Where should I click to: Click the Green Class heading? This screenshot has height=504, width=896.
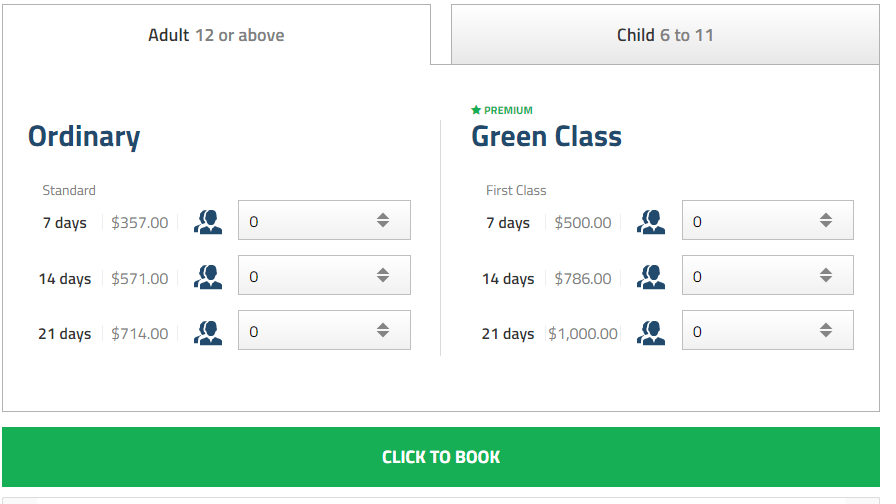tap(546, 137)
